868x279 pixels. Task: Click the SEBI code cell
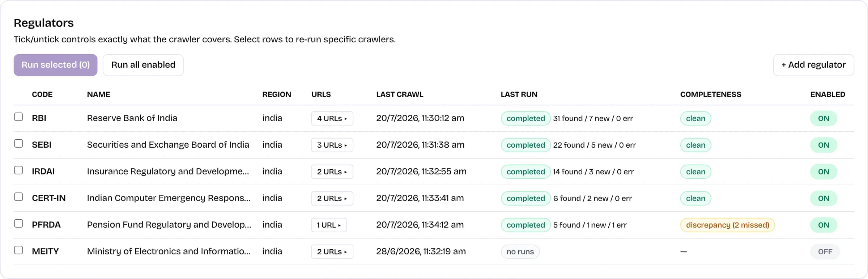(42, 145)
